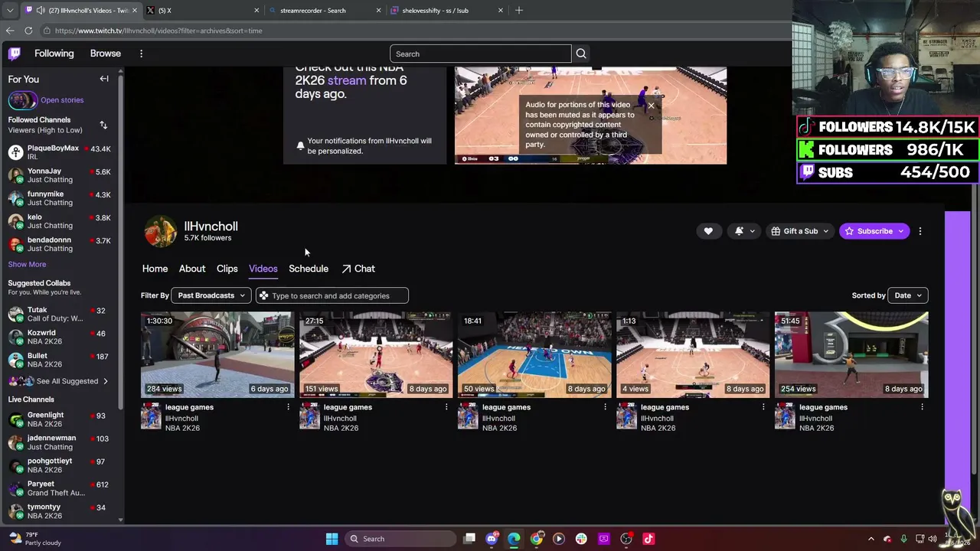Go back in the browser
Screen dimensions: 980x551
tap(9, 31)
